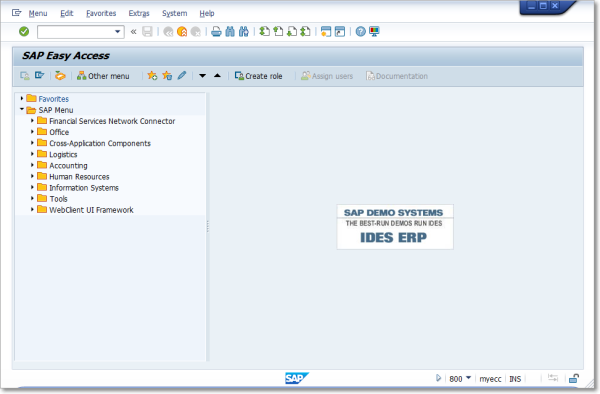The image size is (600, 394).
Task: Open the System menu
Action: click(x=174, y=13)
